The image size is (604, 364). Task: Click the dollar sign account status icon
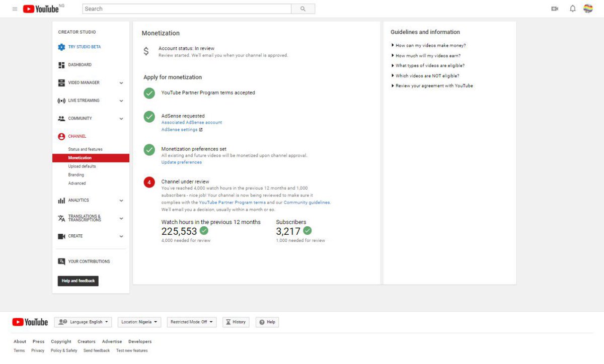click(146, 51)
